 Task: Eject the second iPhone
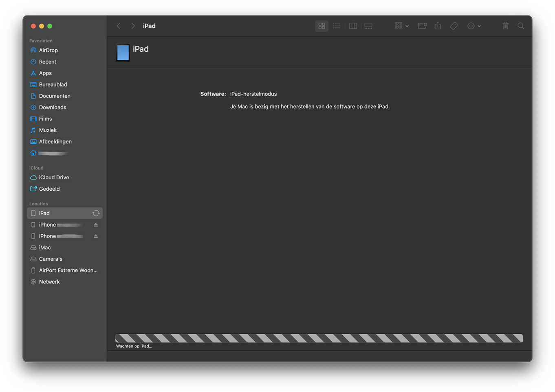coord(96,236)
